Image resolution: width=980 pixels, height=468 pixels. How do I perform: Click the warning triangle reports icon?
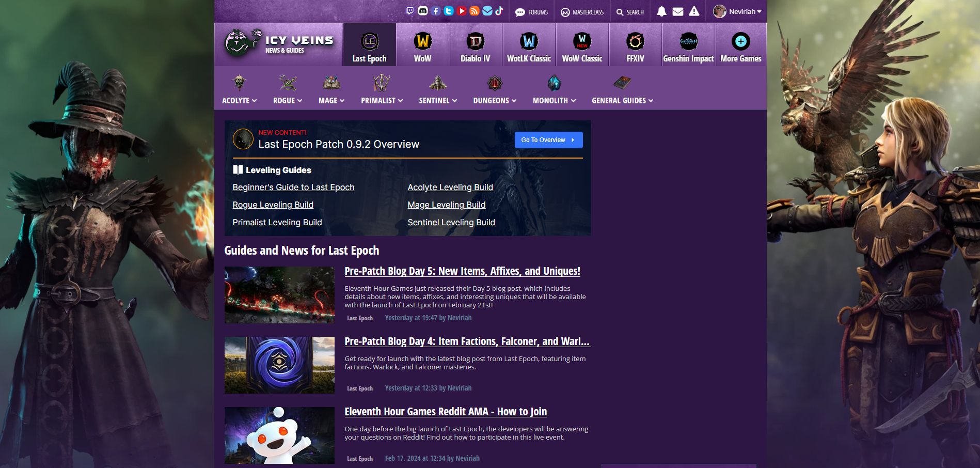[x=694, y=11]
